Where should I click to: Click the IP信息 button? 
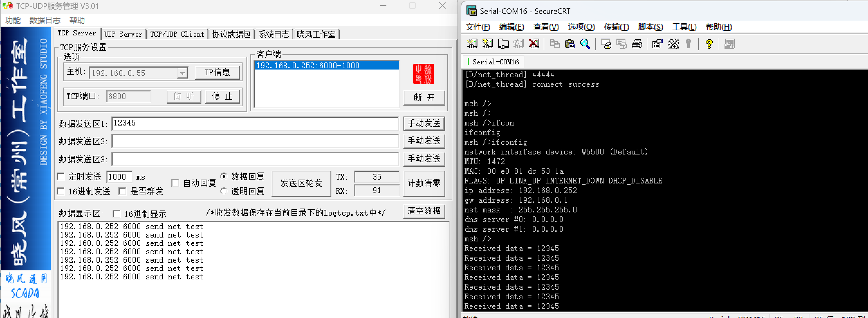pos(218,72)
